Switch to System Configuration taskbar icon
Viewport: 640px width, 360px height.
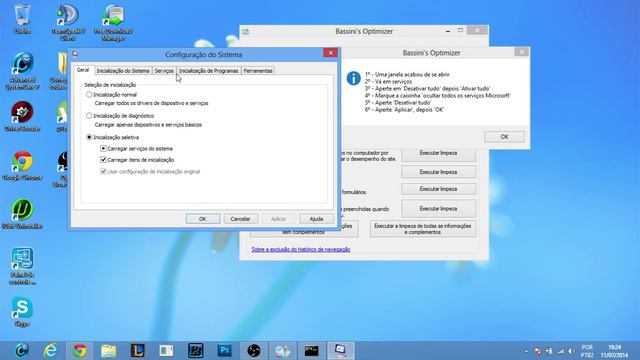pyautogui.click(x=340, y=351)
